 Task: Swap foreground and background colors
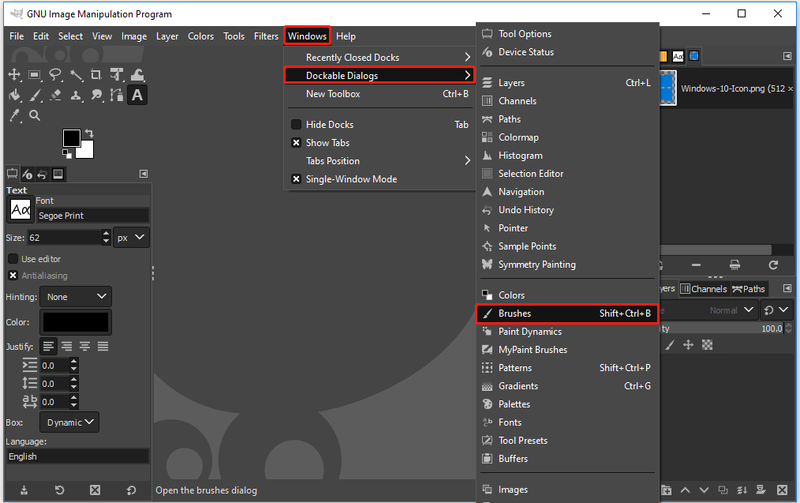[x=89, y=133]
